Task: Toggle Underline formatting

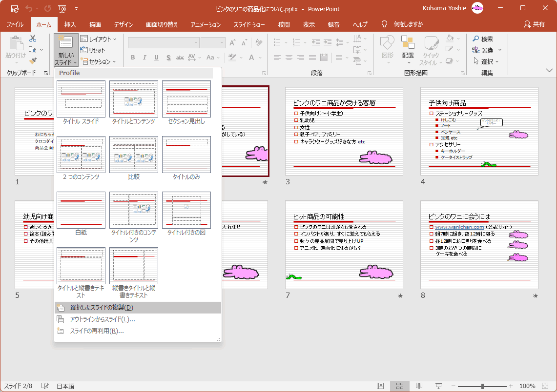Action: point(156,58)
